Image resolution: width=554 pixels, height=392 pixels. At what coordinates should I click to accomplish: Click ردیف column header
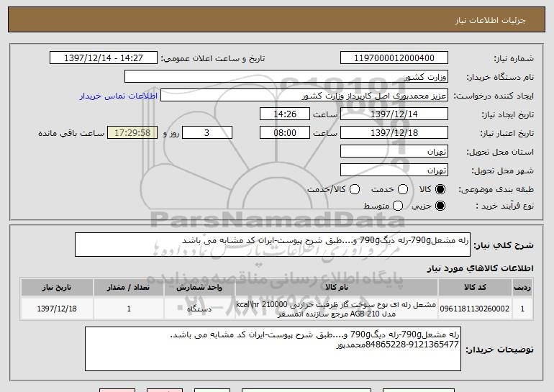pyautogui.click(x=522, y=288)
